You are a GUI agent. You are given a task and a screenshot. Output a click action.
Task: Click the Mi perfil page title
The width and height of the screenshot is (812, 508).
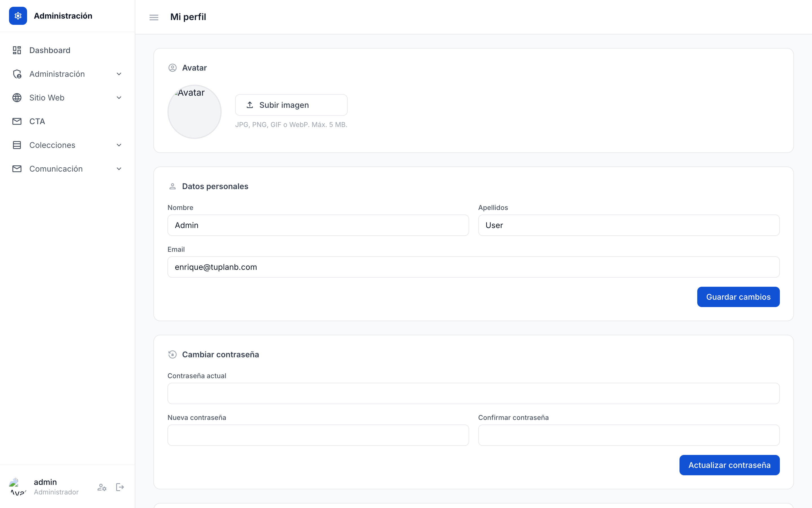point(188,17)
